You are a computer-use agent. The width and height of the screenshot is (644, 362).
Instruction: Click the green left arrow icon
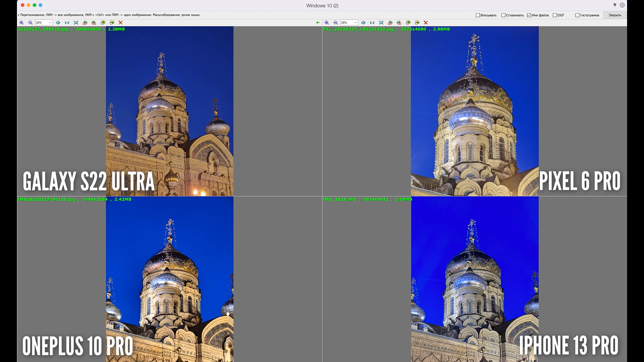tap(318, 23)
